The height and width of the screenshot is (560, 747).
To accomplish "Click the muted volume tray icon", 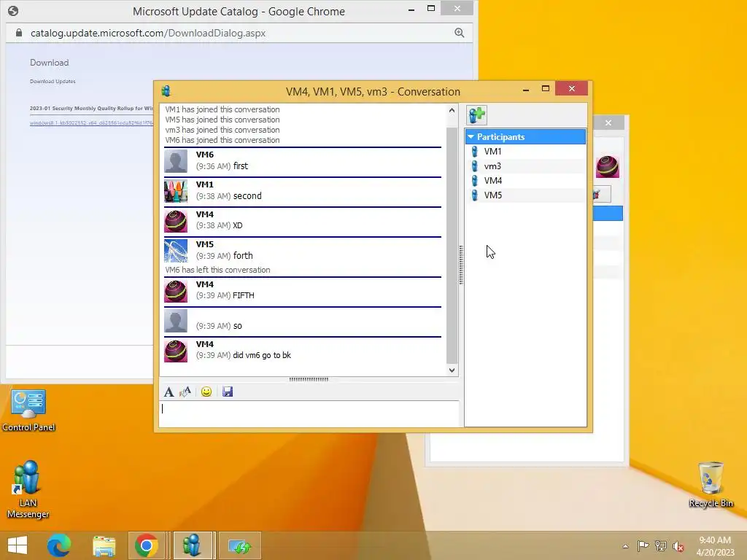I will [x=678, y=546].
